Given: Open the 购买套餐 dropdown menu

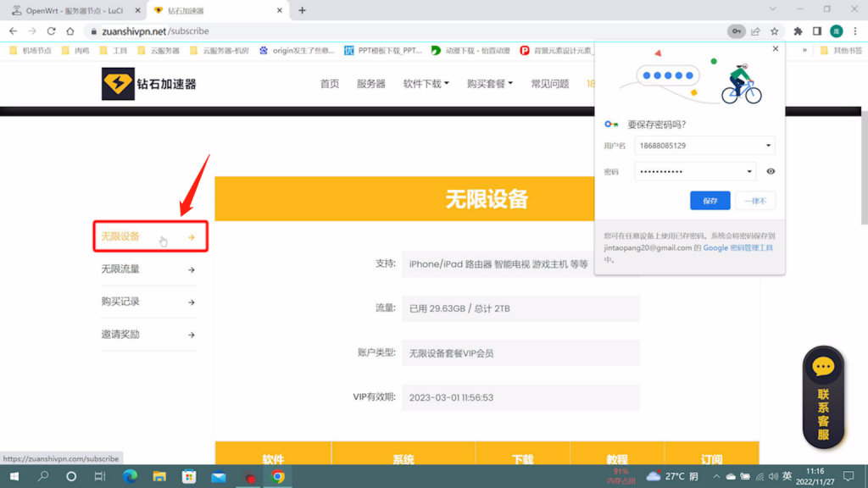Looking at the screenshot, I should (x=489, y=84).
